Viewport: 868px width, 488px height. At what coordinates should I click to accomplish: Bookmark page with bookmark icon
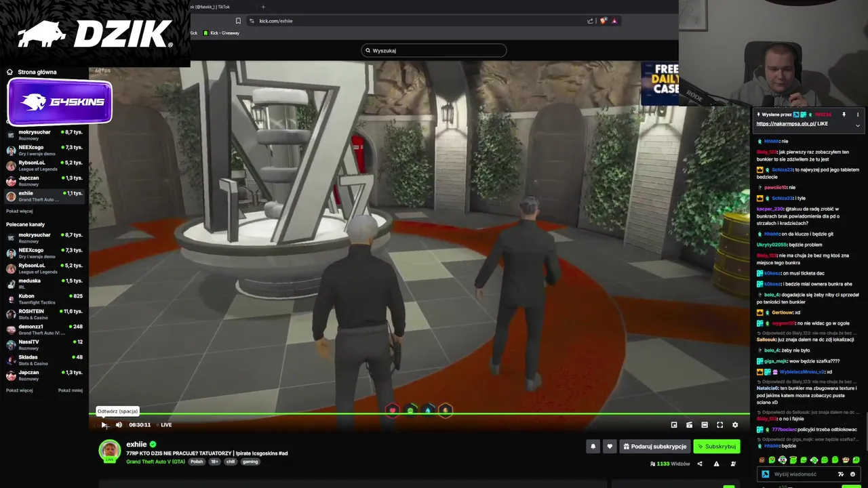tap(238, 21)
